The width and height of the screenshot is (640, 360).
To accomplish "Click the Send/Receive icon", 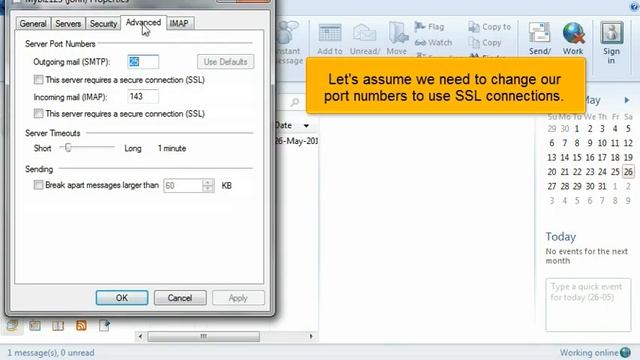I will click(540, 33).
